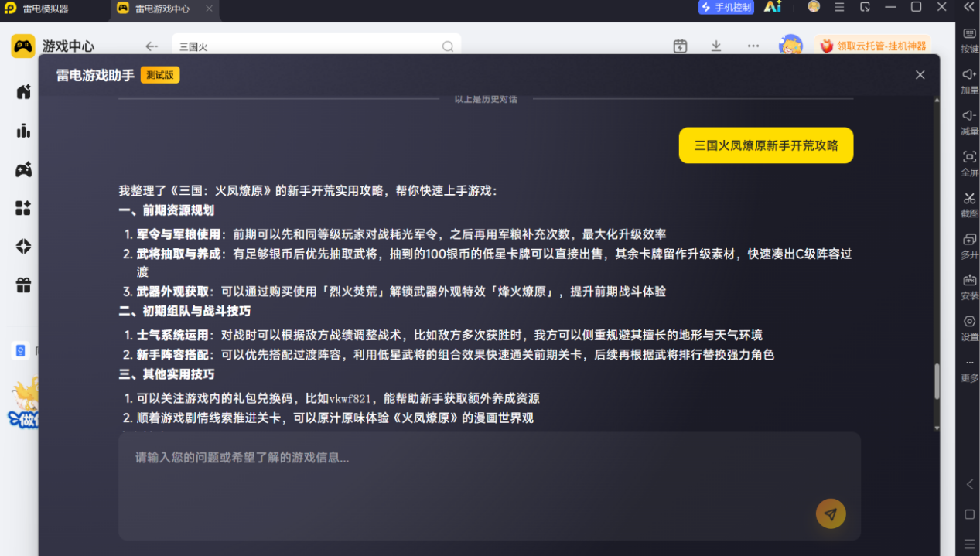Click 以上是历史对话 divider label
This screenshot has width=980, height=556.
[486, 99]
